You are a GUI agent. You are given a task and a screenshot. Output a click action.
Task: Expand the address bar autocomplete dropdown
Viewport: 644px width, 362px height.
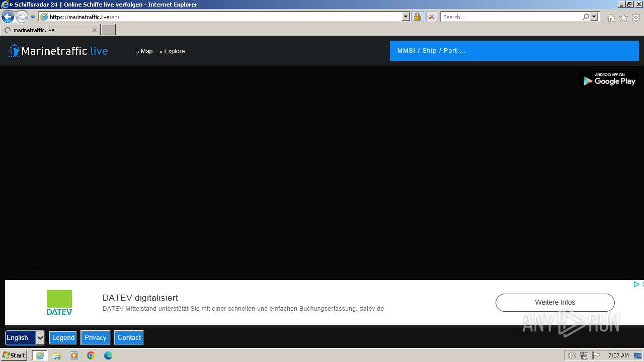pyautogui.click(x=406, y=17)
